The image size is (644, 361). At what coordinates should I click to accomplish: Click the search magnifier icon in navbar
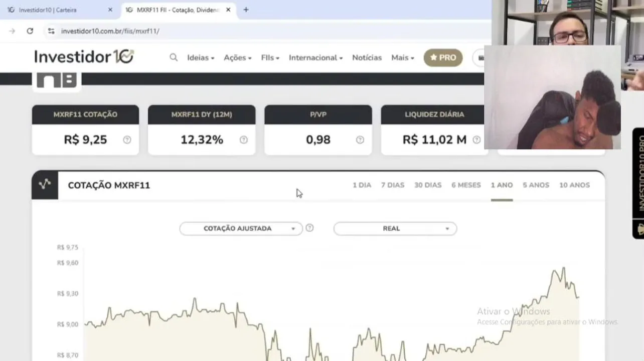point(174,58)
